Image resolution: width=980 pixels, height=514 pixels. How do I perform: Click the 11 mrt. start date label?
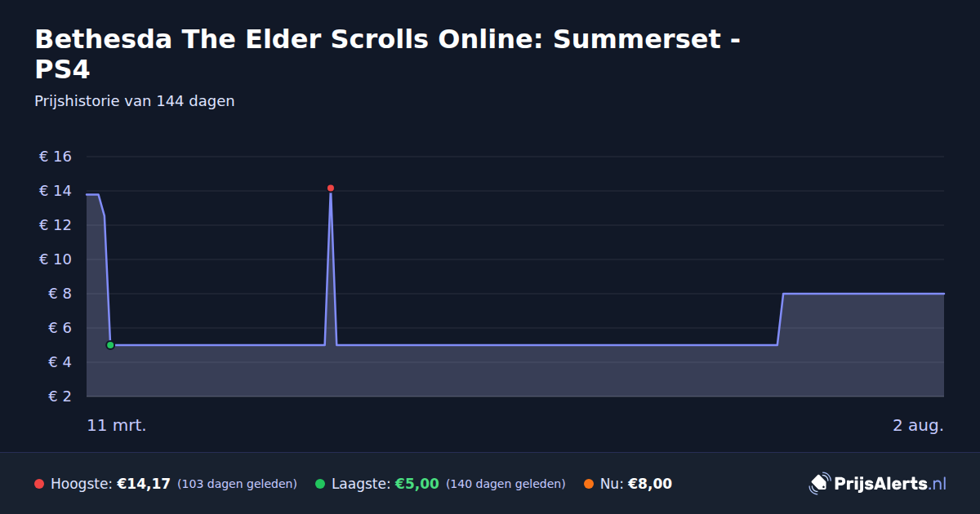click(x=117, y=425)
